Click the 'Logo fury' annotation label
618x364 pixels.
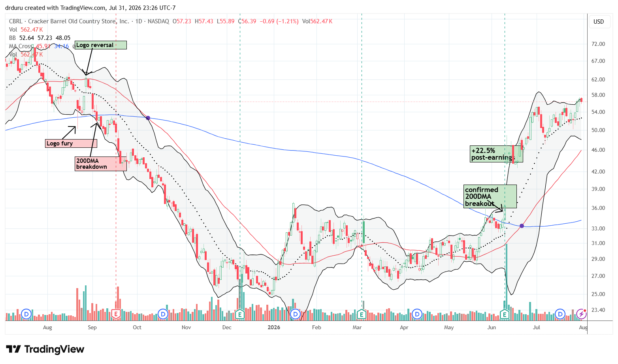(71, 143)
